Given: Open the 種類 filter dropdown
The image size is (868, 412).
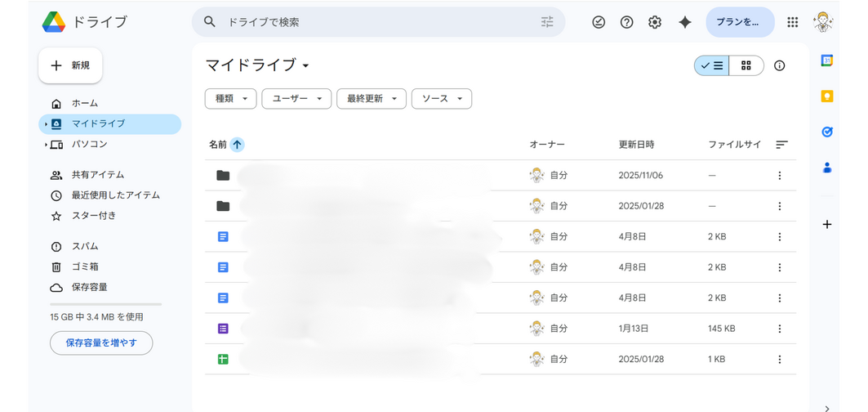Looking at the screenshot, I should [x=230, y=99].
